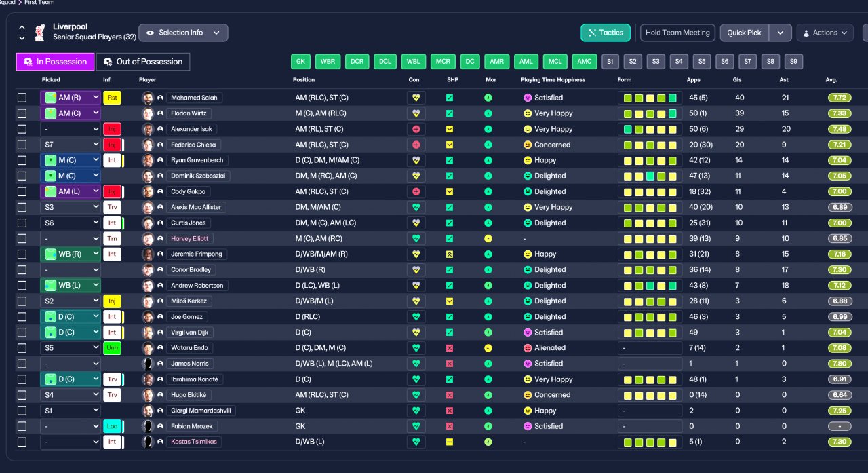Click the yellow Inj badge on Miloš Kerkez

click(x=112, y=301)
